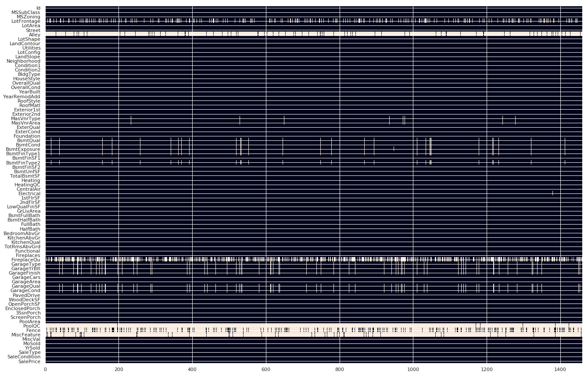
Task: Select the GarageQual label
Action: (x=26, y=286)
